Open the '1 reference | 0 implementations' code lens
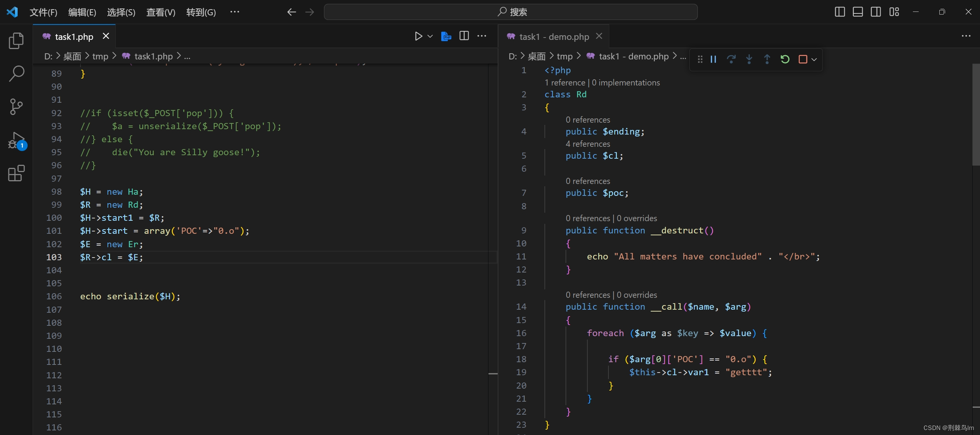 (x=602, y=82)
